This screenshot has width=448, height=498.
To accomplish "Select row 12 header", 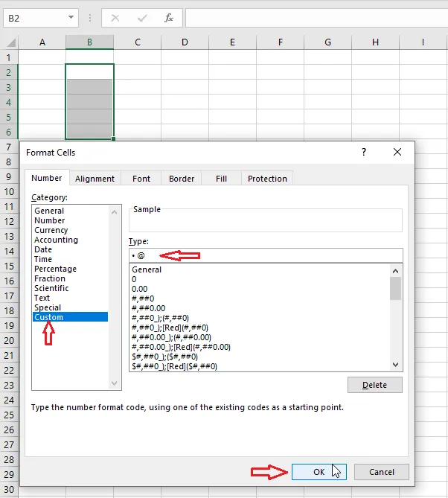I will click(9, 221).
